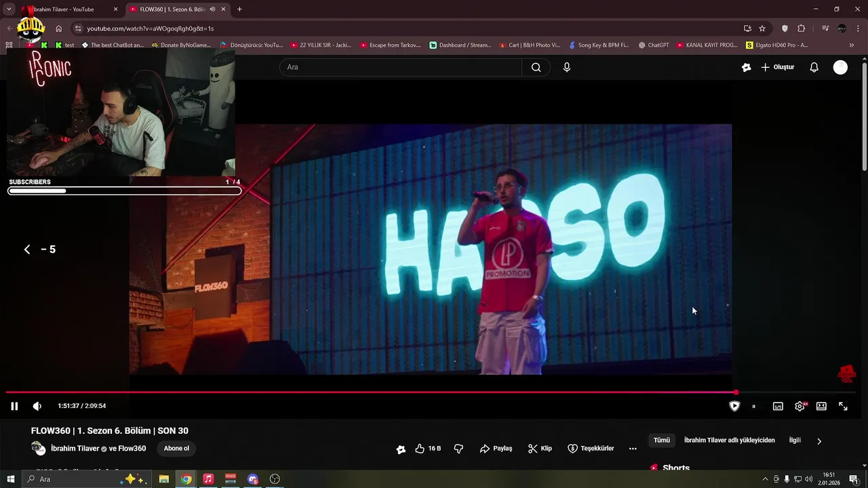Viewport: 868px width, 488px height.
Task: Switch to İbrahim Tilaver - YouTube tab
Action: (x=64, y=9)
